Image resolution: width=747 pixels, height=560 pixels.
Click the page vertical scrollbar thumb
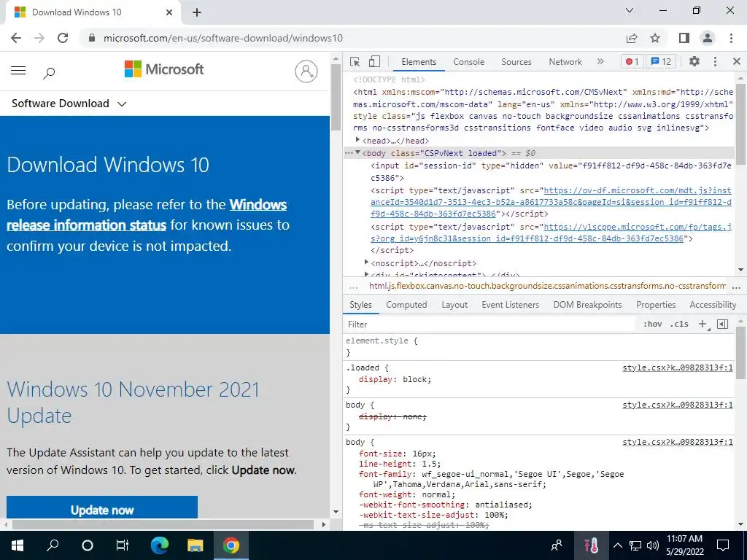[336, 98]
